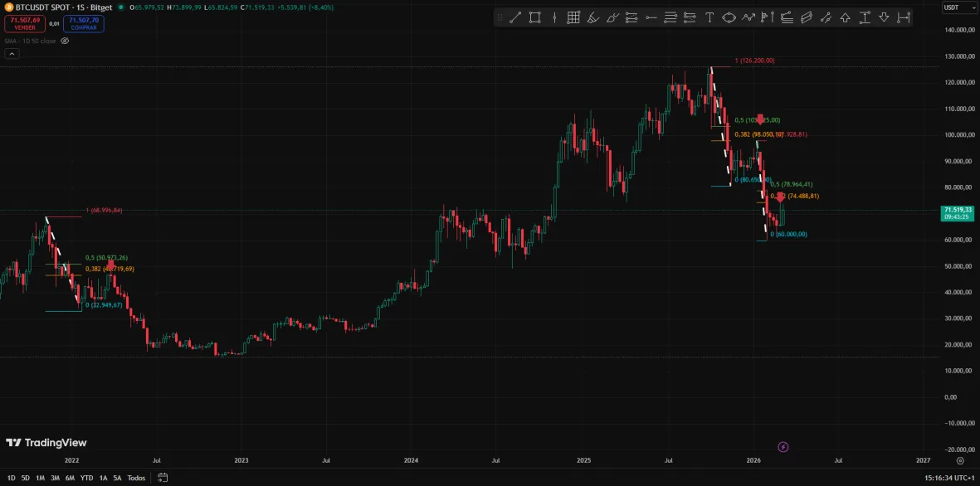The height and width of the screenshot is (486, 980).
Task: Select the price range measure tool
Action: 865,17
